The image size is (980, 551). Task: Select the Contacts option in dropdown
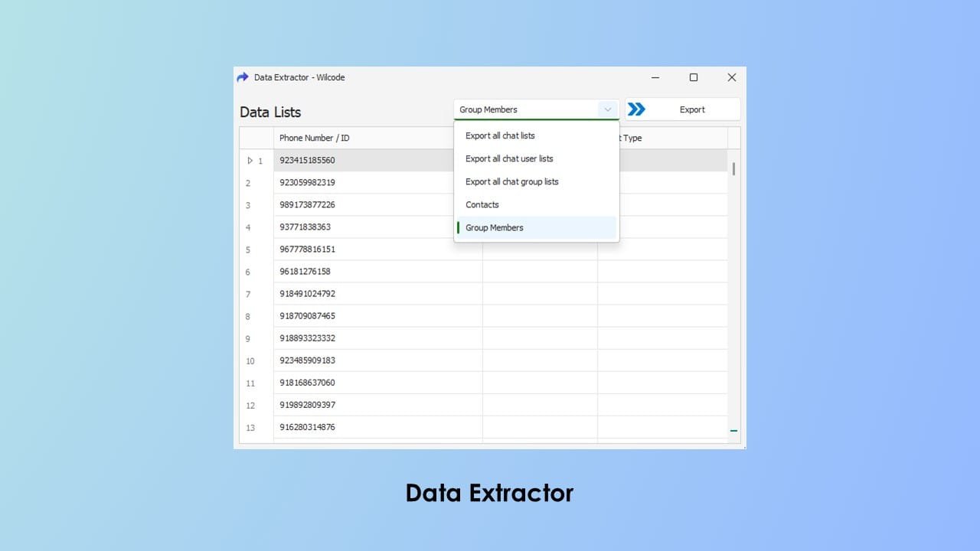(x=482, y=204)
